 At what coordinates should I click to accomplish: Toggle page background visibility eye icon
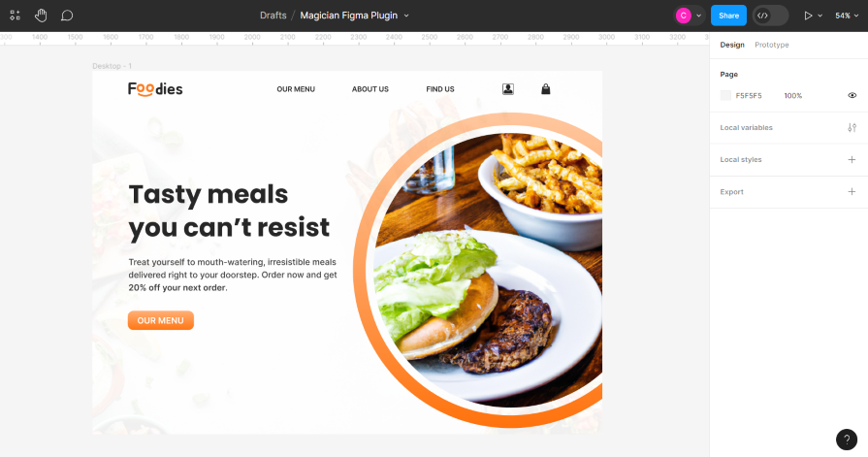click(852, 95)
